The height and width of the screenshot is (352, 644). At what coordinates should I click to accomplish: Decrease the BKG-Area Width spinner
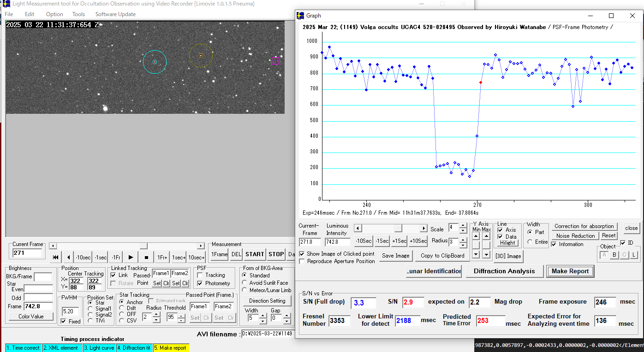(263, 320)
